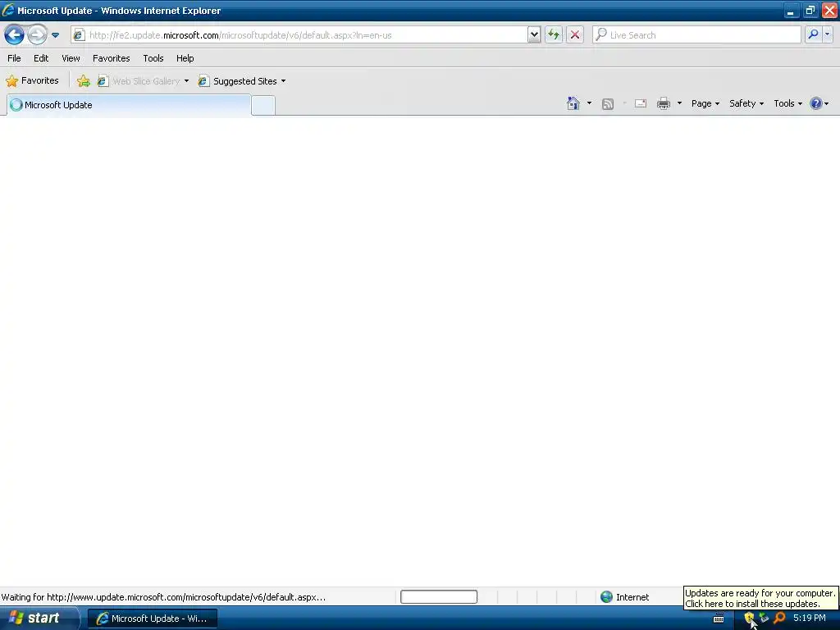Viewport: 840px width, 630px height.
Task: Open a new blank tab
Action: pos(263,106)
